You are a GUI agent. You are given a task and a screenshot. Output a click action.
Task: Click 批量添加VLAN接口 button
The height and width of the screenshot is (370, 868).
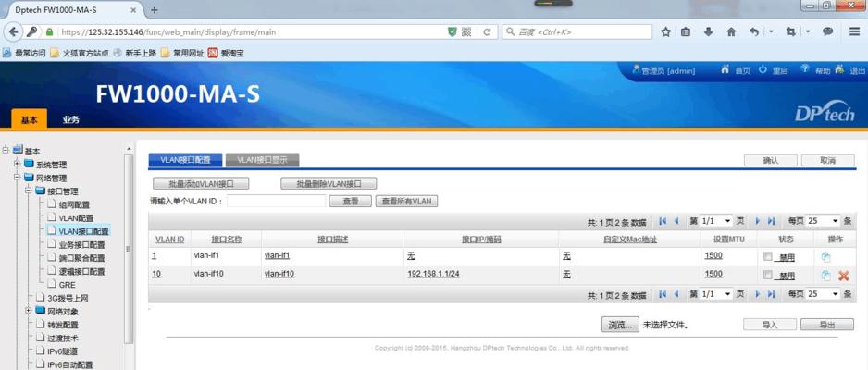[x=201, y=184]
